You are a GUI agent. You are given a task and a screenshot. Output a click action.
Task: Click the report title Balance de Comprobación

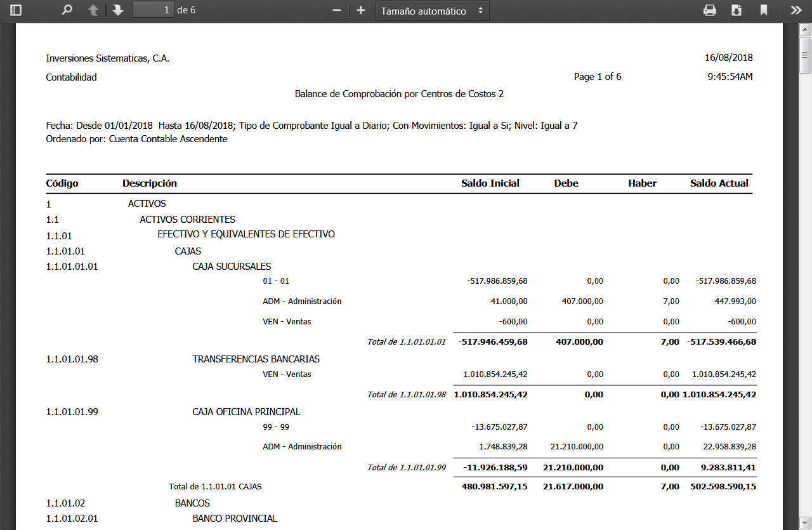399,94
